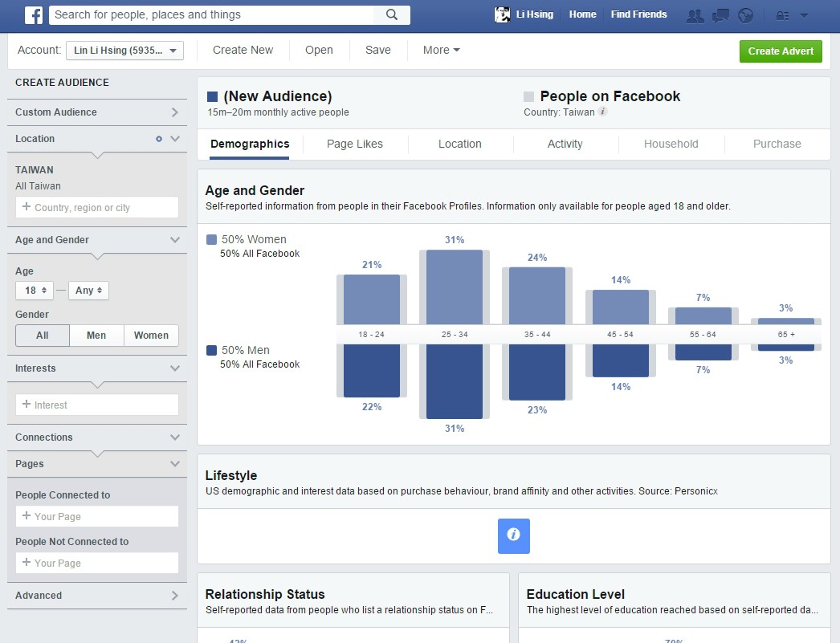Click the New Audience blue color swatch
This screenshot has height=643, width=840.
(212, 96)
